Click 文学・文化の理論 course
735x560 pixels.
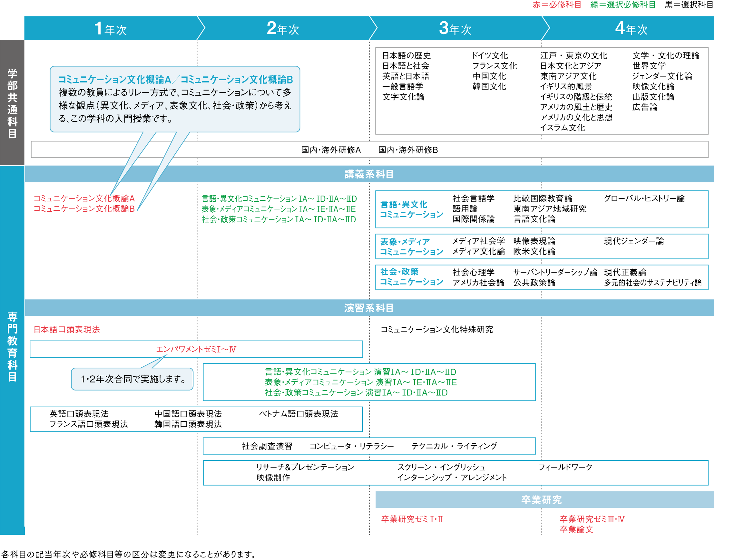tap(666, 56)
